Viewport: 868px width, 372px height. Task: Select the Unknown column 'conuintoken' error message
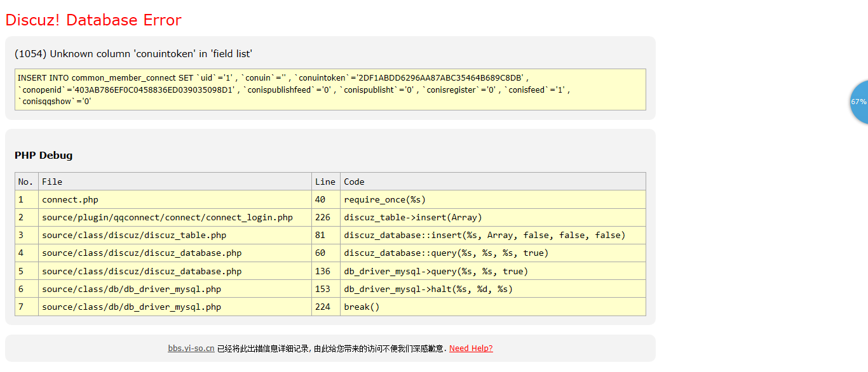pos(133,54)
